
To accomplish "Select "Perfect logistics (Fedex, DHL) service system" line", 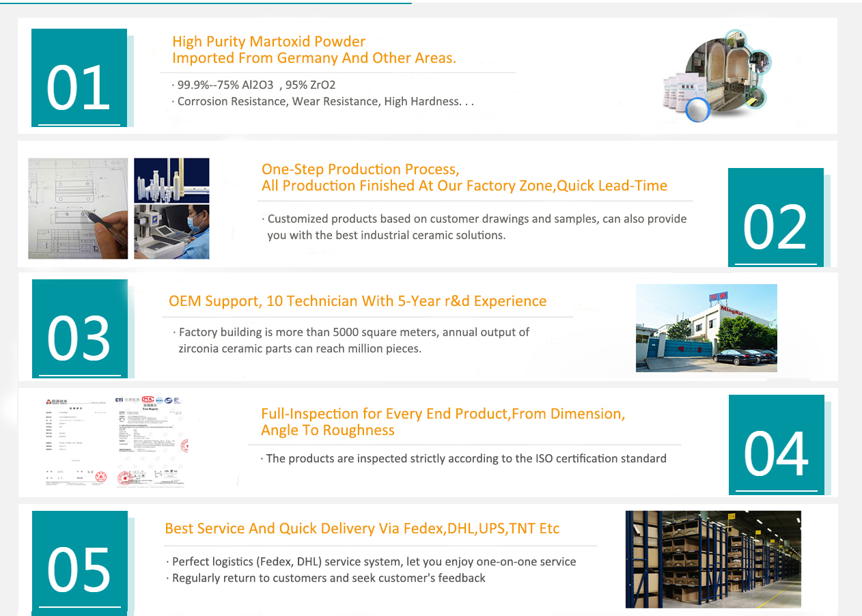I will pos(371,561).
